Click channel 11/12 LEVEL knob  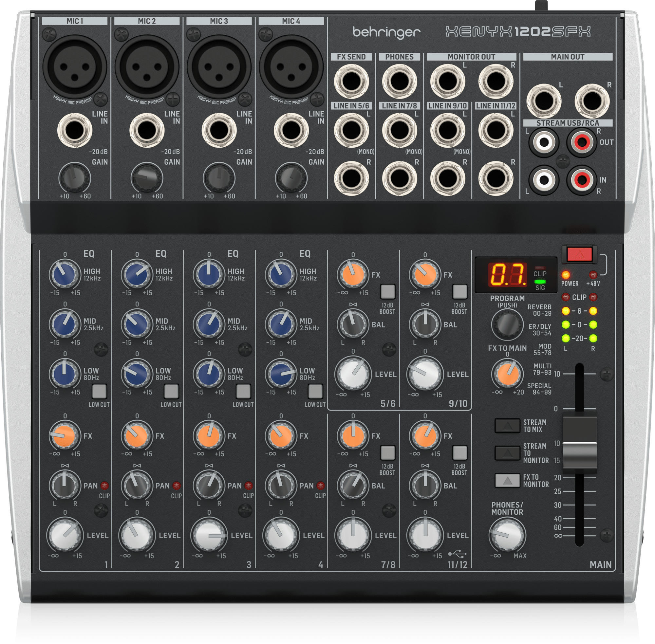(425, 536)
